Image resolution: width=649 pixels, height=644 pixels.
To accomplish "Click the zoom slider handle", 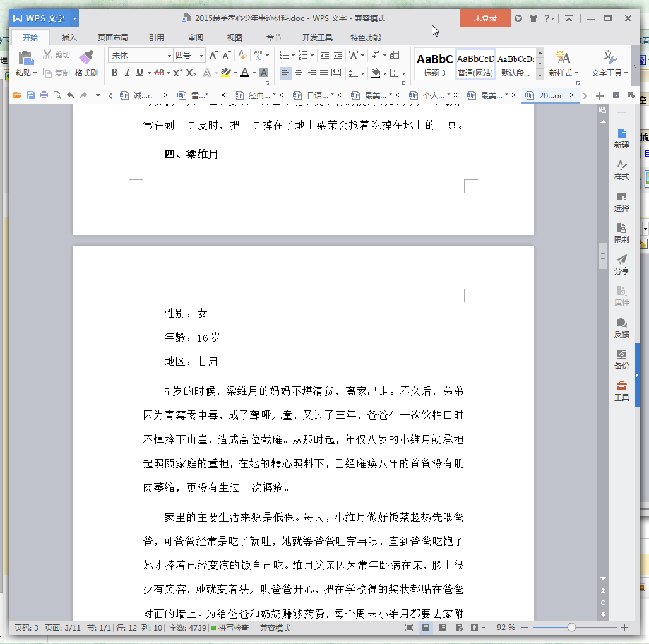I will pos(571,628).
